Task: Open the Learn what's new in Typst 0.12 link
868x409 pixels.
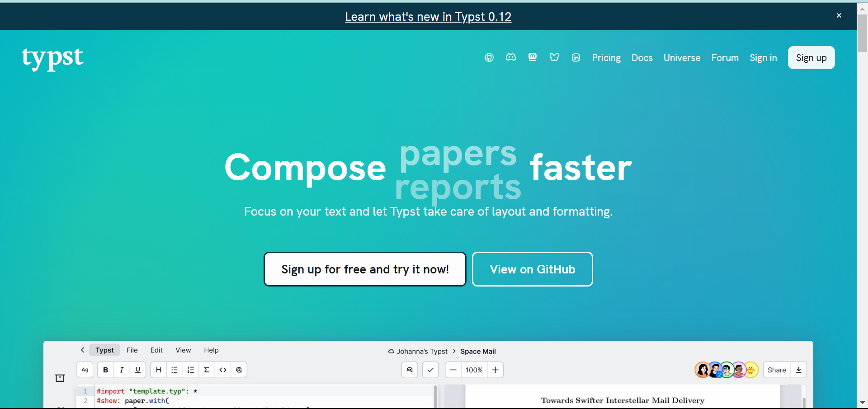Action: pyautogui.click(x=428, y=17)
